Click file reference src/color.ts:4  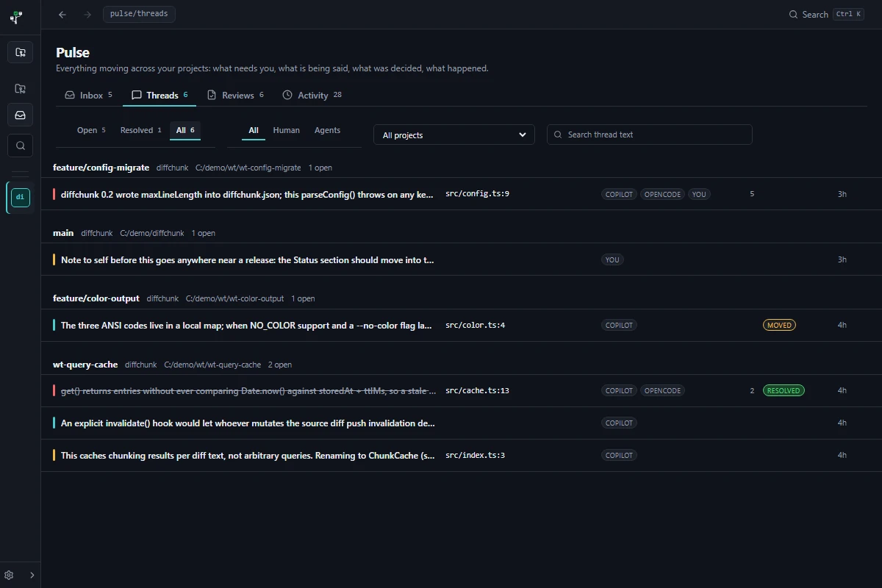pyautogui.click(x=475, y=325)
